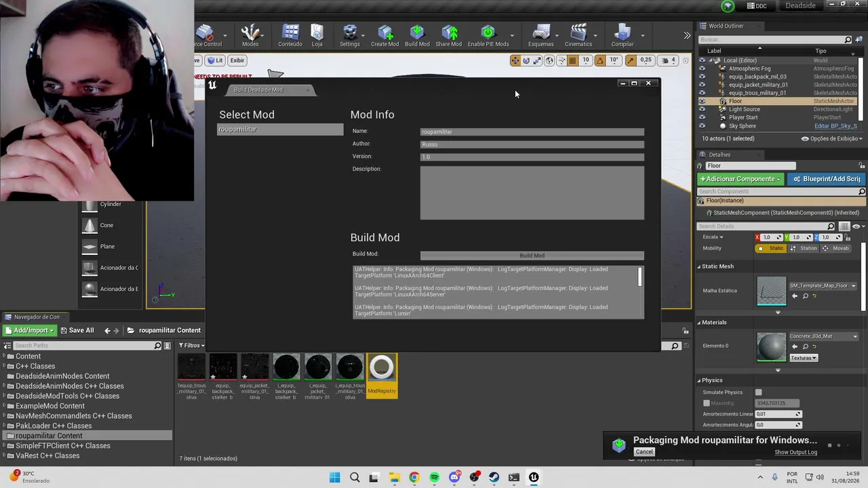Open Google Chrome from the taskbar
Viewport: 868px width, 488px height.
(x=414, y=477)
